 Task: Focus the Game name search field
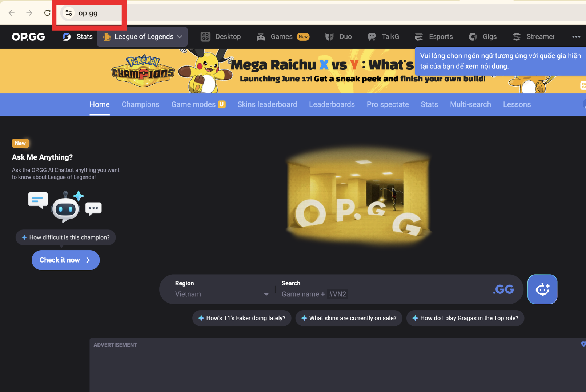[382, 294]
